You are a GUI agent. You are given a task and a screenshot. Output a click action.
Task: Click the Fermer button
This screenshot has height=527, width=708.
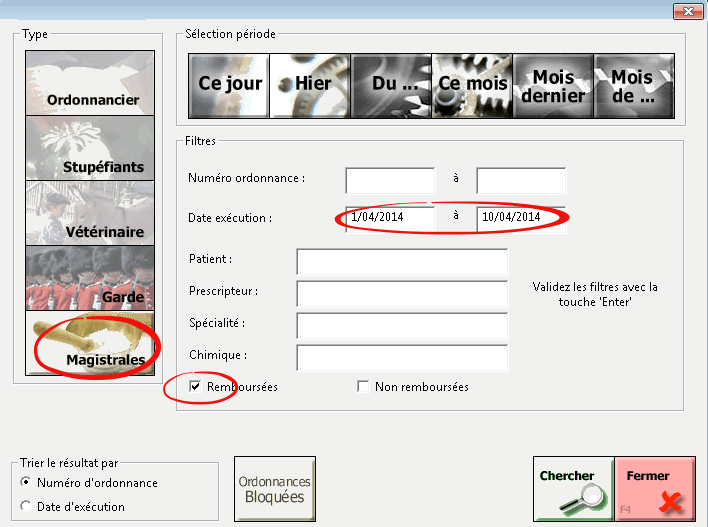point(655,489)
